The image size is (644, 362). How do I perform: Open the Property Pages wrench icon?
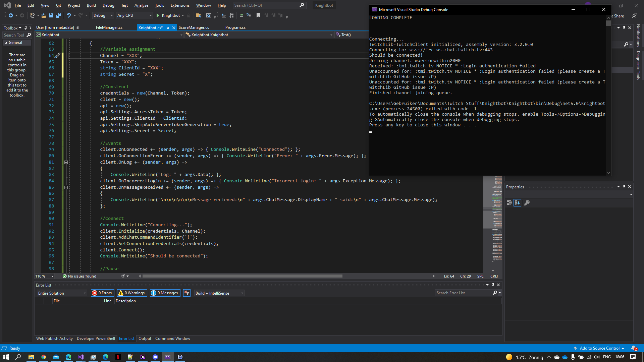[x=527, y=203]
